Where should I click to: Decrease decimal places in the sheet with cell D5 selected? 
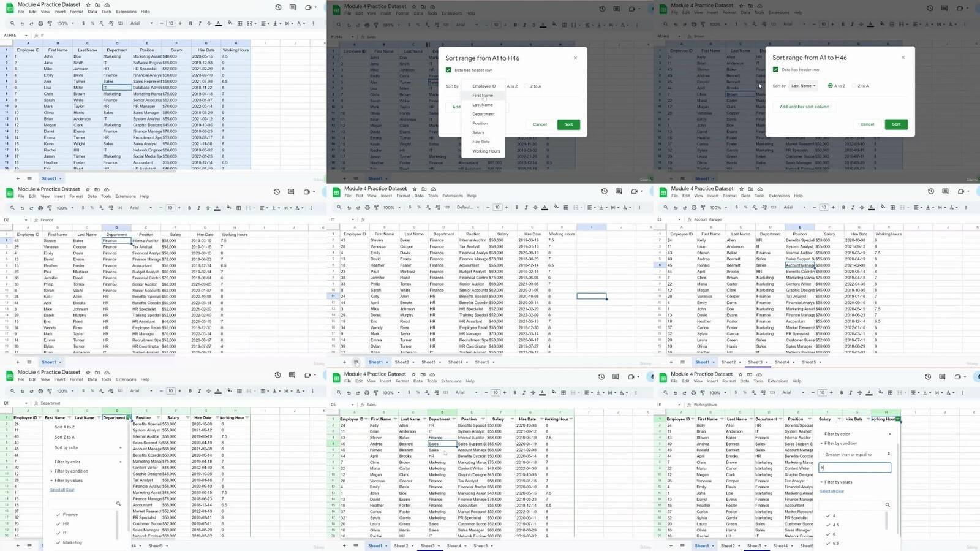point(427,392)
